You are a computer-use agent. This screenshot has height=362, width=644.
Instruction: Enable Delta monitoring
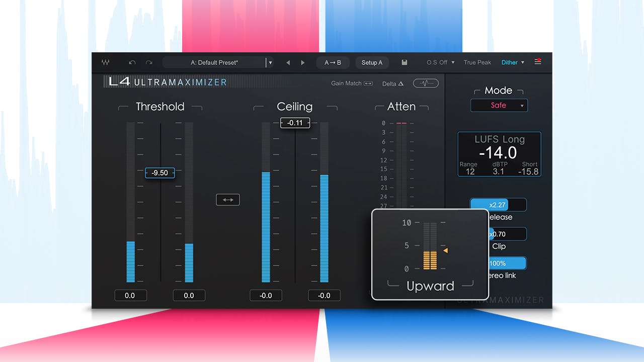392,83
